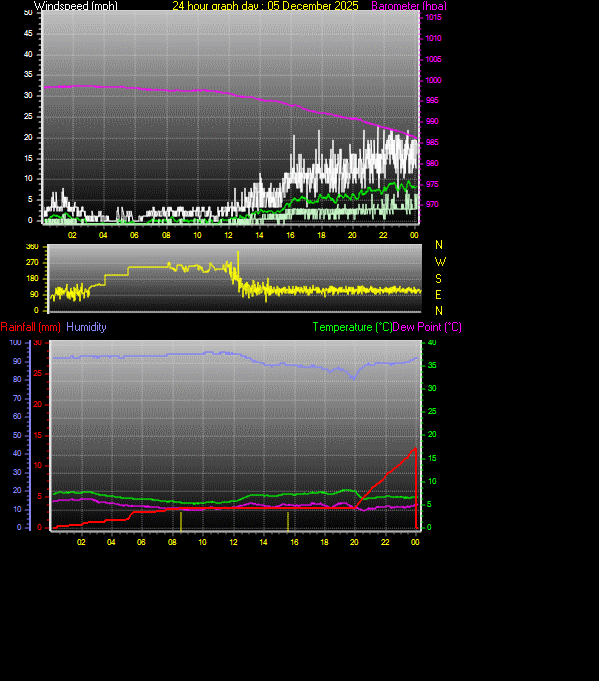Click the Dew Point (°C) legend label
Image resolution: width=599 pixels, height=681 pixels.
427,327
